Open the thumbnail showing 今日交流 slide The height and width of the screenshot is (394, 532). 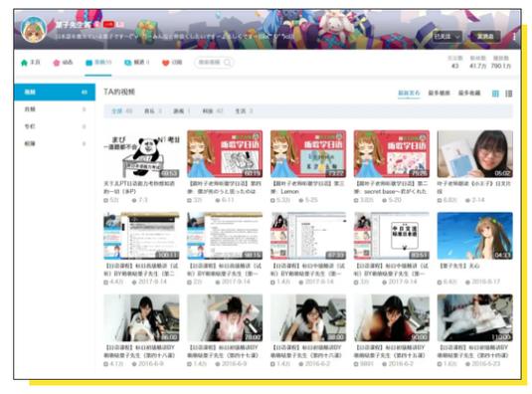392,236
